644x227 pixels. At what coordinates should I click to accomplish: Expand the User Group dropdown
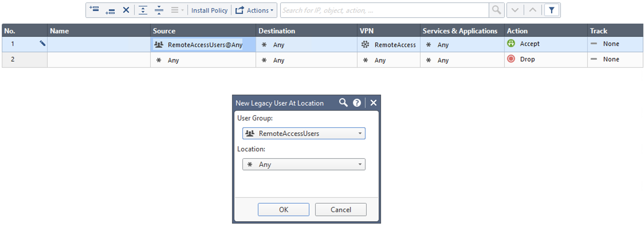coord(360,134)
